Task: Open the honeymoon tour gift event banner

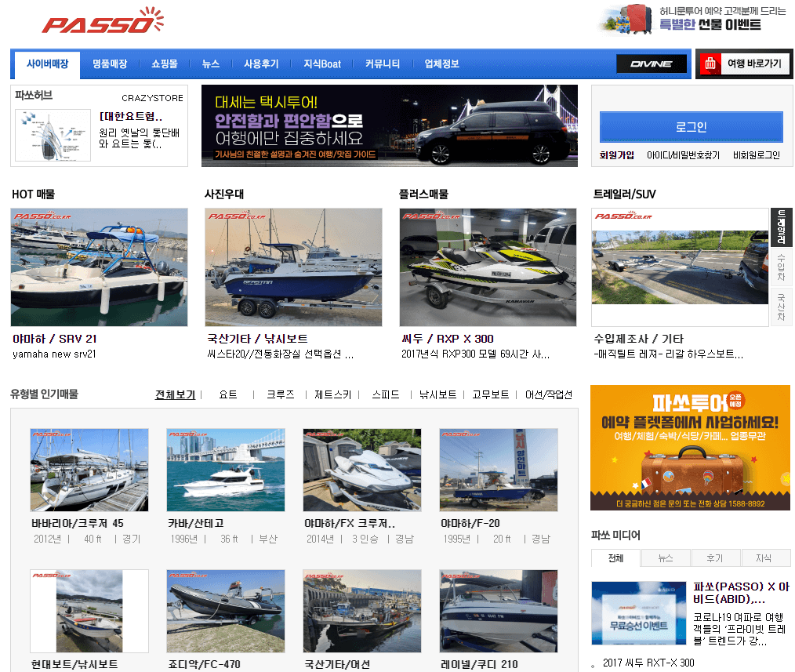Action: 694,20
